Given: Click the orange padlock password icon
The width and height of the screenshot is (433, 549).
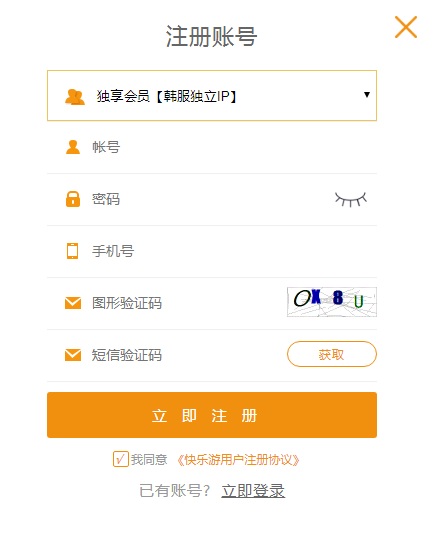Looking at the screenshot, I should (73, 199).
